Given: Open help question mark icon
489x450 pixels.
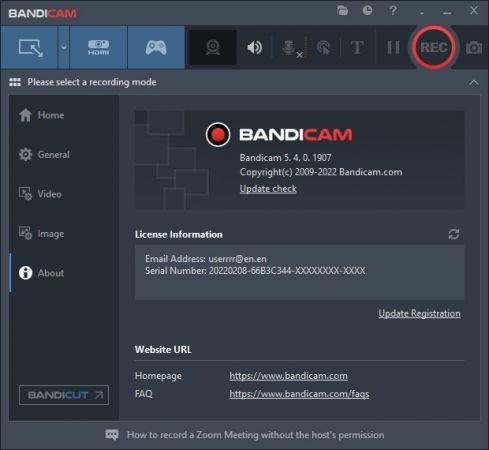Looking at the screenshot, I should pos(393,10).
